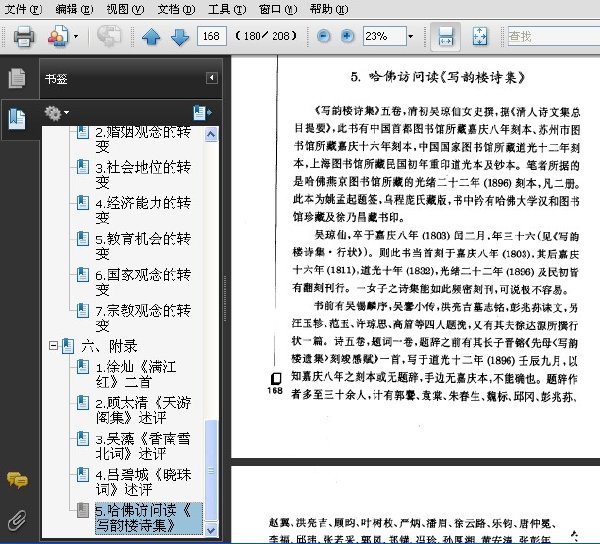
Task: Go to next page with down arrow
Action: (x=180, y=37)
